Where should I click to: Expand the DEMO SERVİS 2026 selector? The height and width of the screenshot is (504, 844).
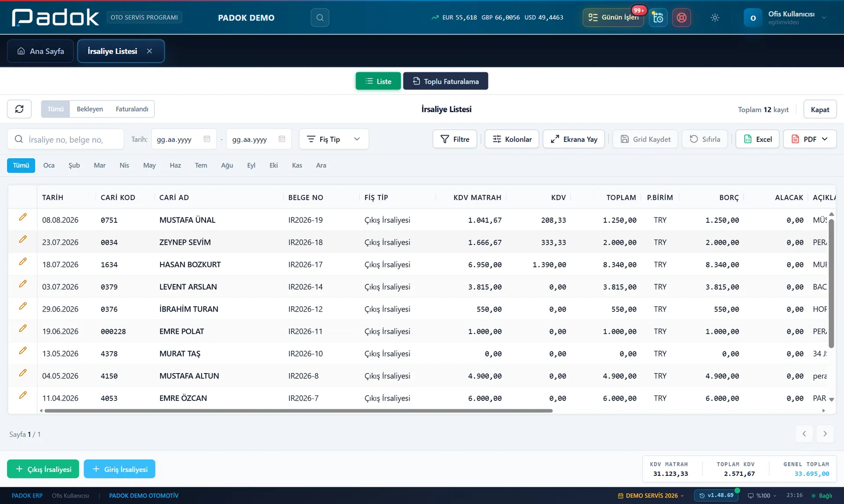(651, 496)
